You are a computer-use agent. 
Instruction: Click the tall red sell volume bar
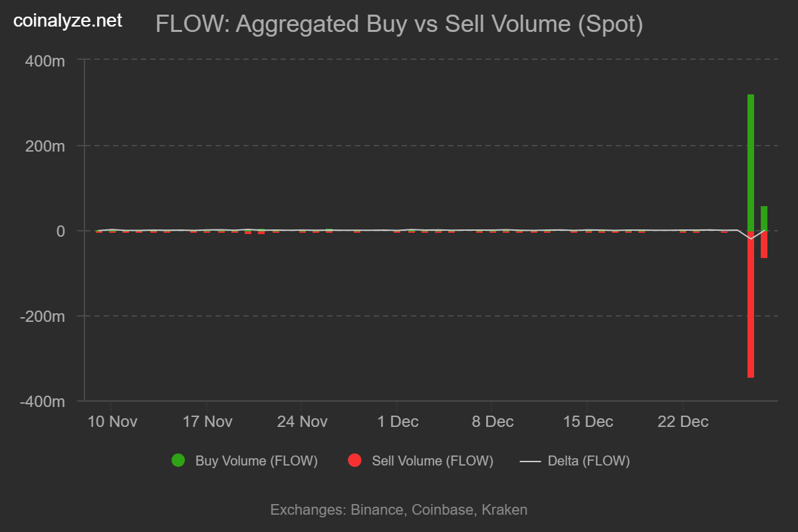click(x=751, y=304)
